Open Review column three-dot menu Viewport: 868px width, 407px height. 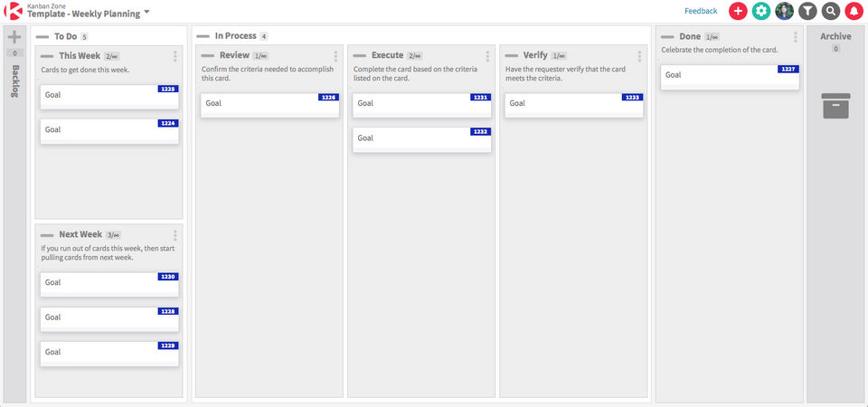[335, 57]
